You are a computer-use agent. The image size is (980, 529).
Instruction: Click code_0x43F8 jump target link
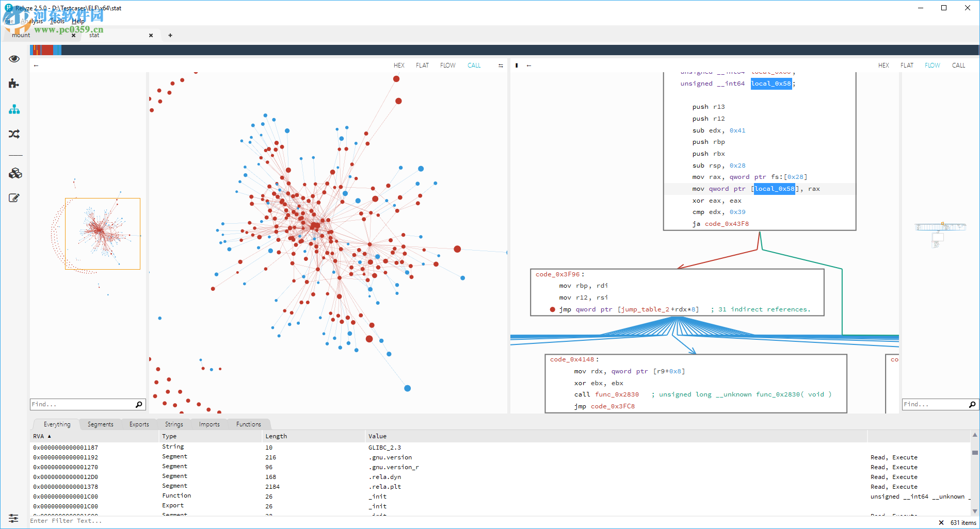point(727,224)
